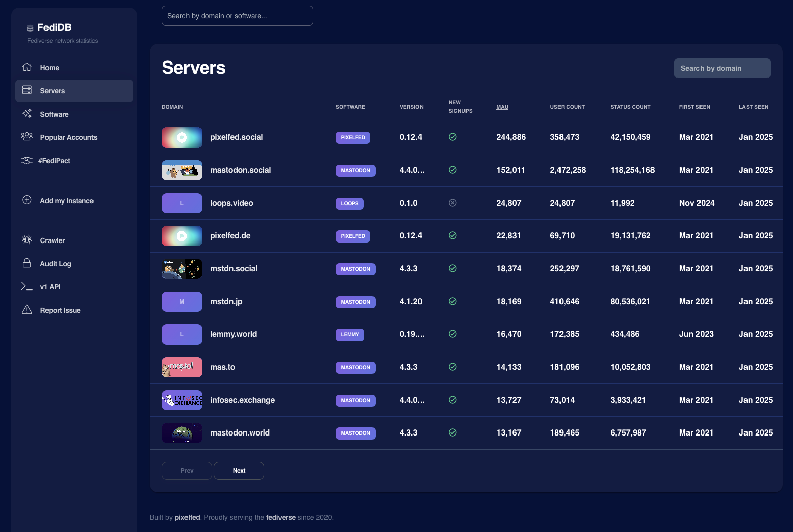Open the Home page from sidebar
Viewport: 793px width, 532px height.
coord(74,68)
